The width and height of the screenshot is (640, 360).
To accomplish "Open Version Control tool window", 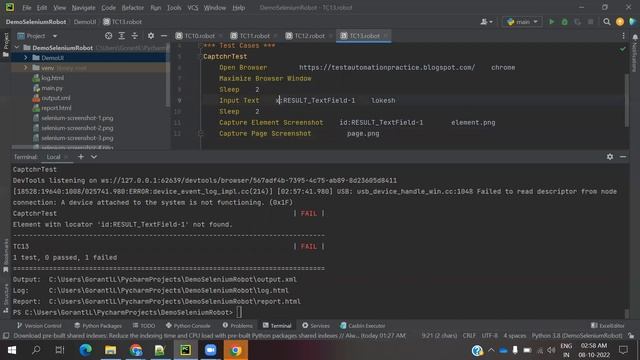I will (x=39, y=325).
